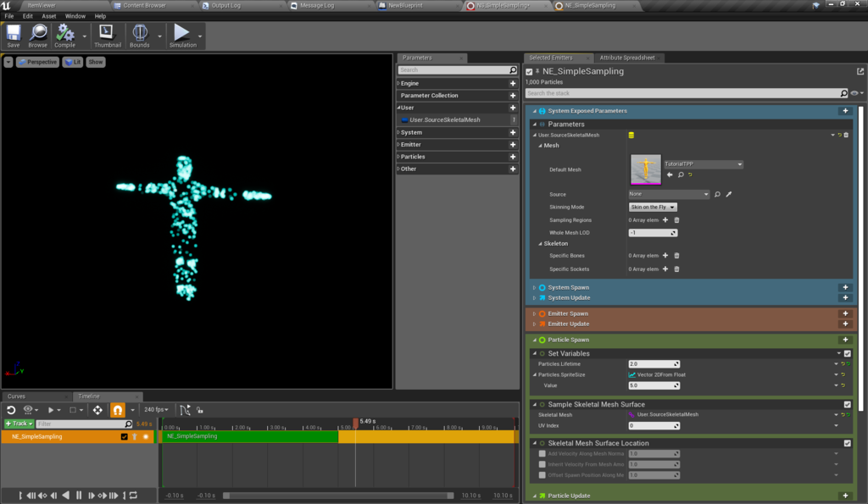The image size is (868, 504).
Task: Disable Sample Skeletal Mesh Surface module
Action: pyautogui.click(x=848, y=404)
